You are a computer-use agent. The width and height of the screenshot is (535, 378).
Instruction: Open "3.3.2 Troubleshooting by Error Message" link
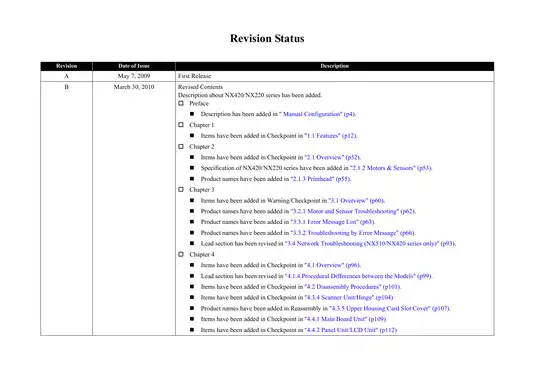pyautogui.click(x=352, y=233)
